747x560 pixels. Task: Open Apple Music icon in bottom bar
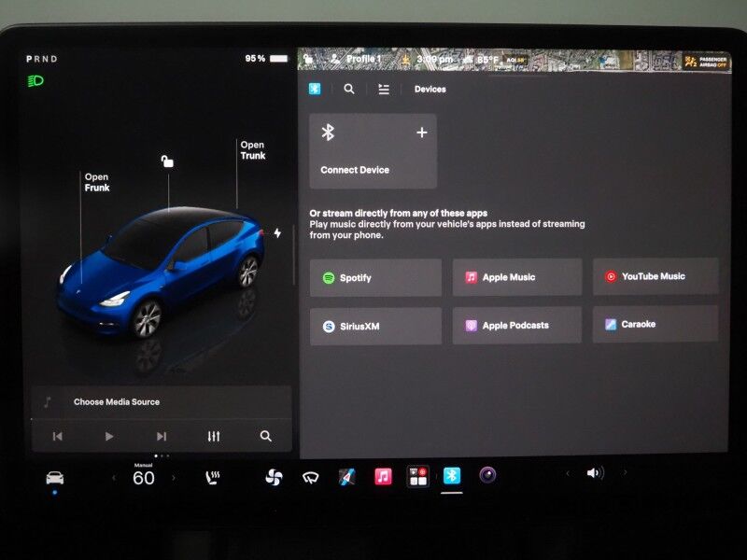(x=383, y=476)
